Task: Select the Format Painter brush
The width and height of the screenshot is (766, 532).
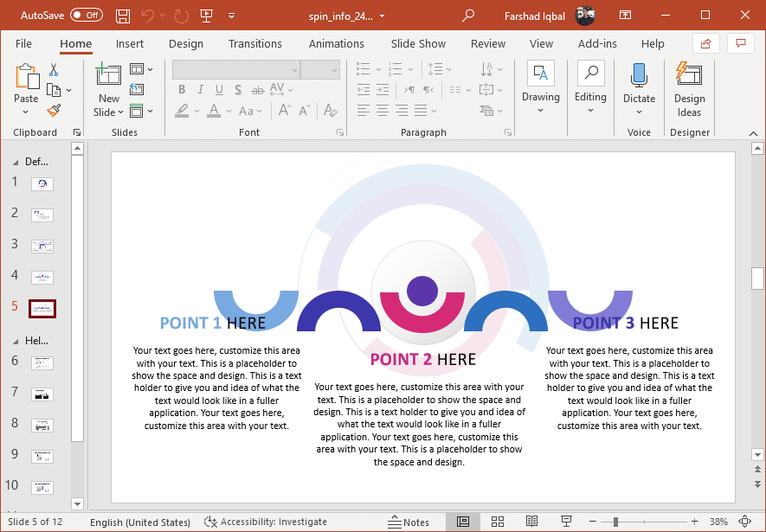Action: tap(54, 111)
